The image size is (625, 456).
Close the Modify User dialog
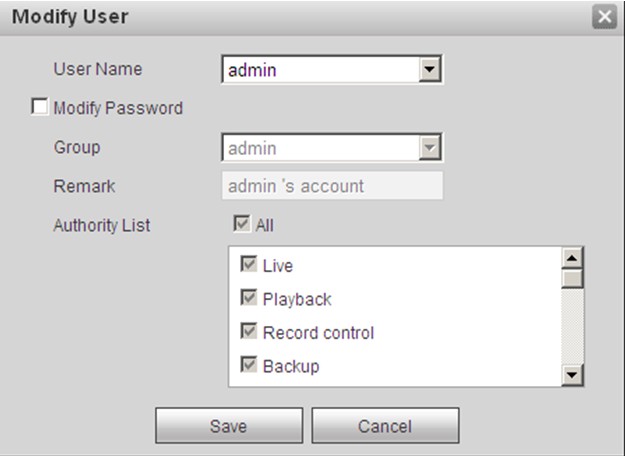click(603, 18)
